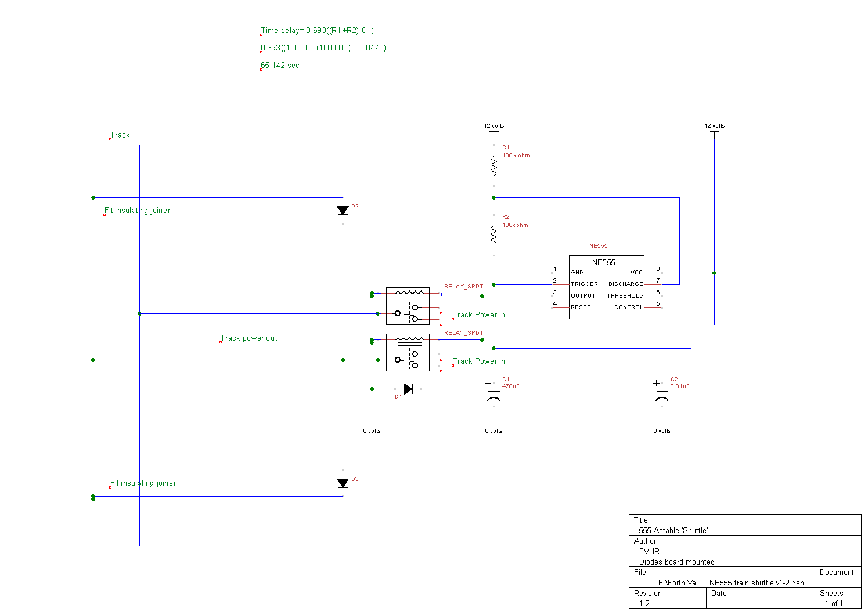Select the 'Track' label

point(120,135)
